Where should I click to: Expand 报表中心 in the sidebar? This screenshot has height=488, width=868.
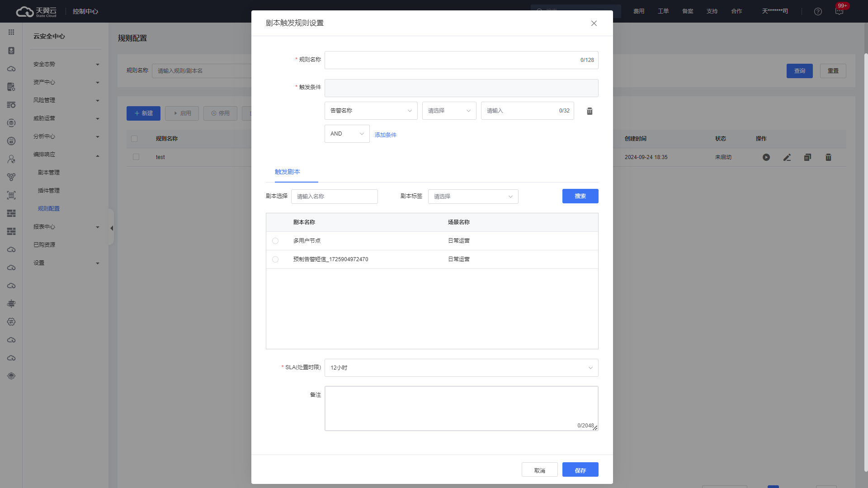tap(66, 227)
